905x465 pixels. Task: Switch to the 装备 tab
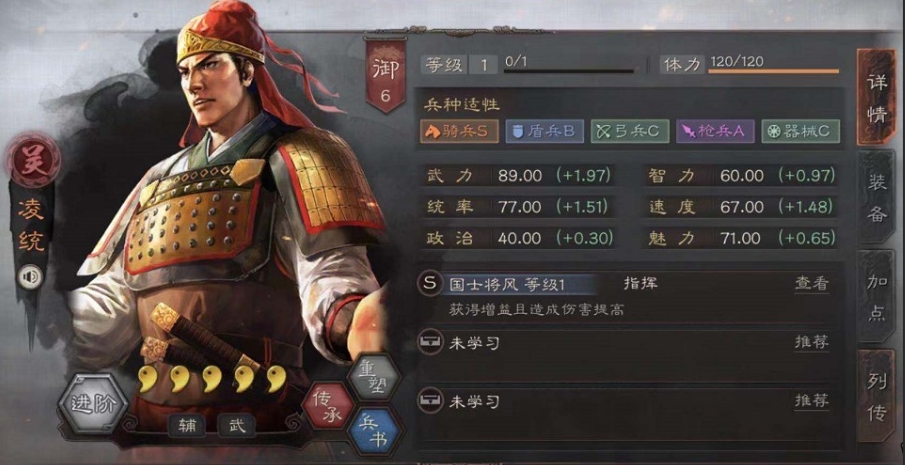pyautogui.click(x=876, y=198)
